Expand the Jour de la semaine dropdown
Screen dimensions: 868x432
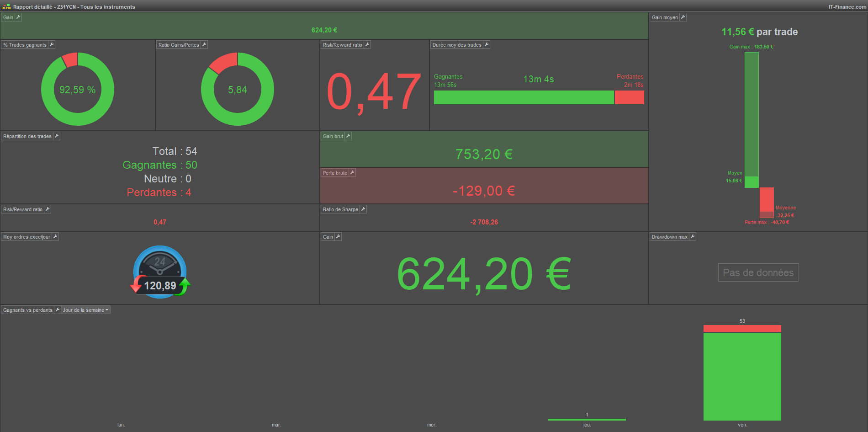[x=86, y=310]
